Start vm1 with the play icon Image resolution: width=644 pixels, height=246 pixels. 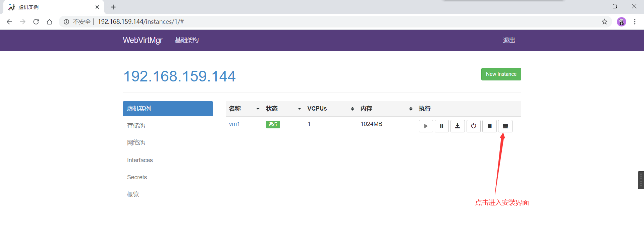[426, 126]
